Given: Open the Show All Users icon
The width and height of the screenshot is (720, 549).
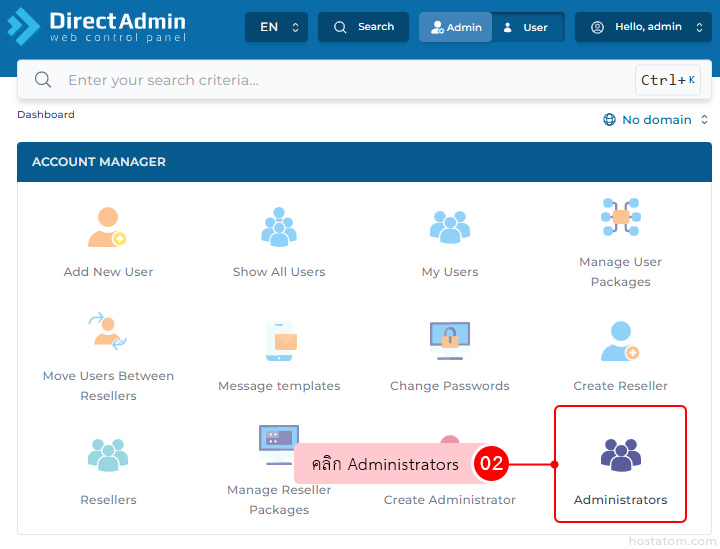Looking at the screenshot, I should 279,227.
